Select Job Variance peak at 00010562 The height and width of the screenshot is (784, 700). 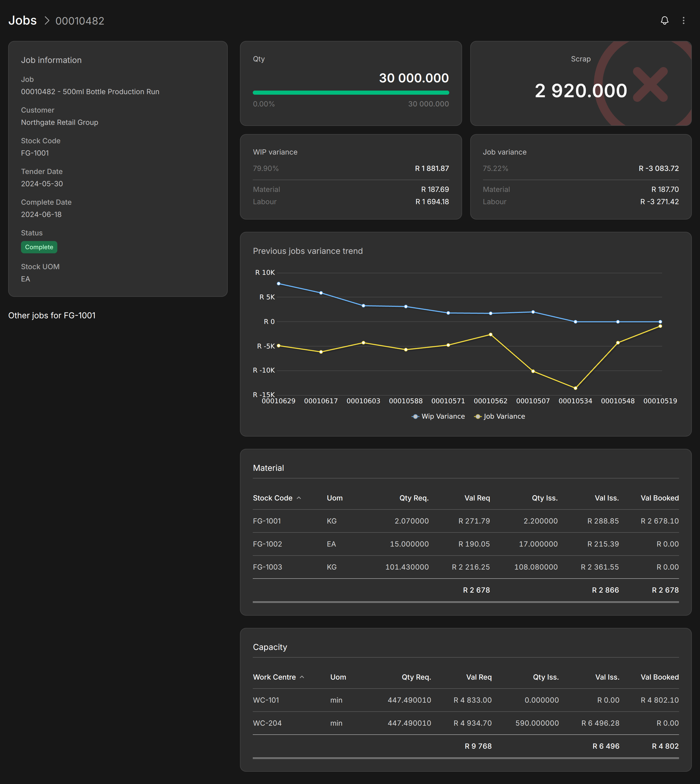[x=491, y=335]
